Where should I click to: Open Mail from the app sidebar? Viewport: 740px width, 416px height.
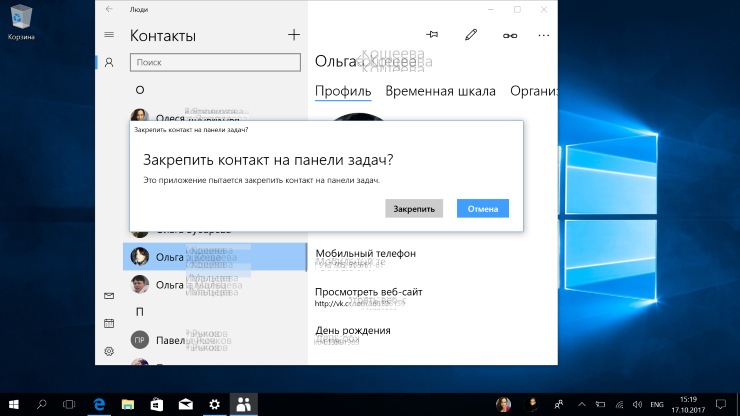point(109,296)
